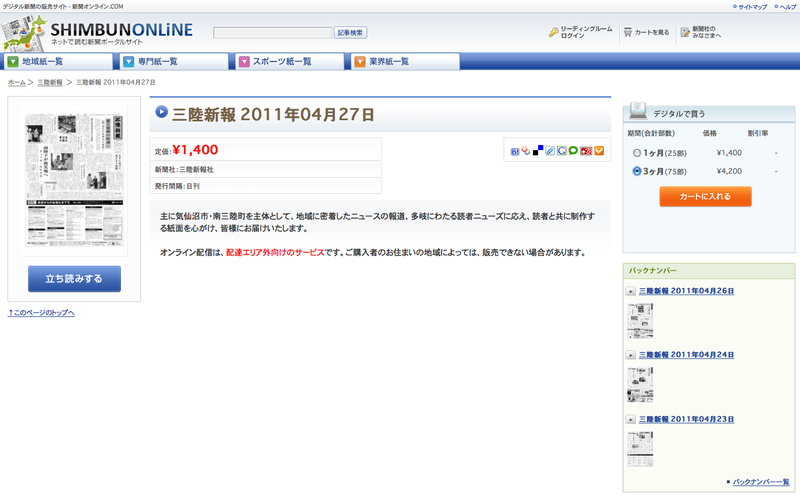
Task: Open the スポーツ紙一覧 tab
Action: coord(290,61)
